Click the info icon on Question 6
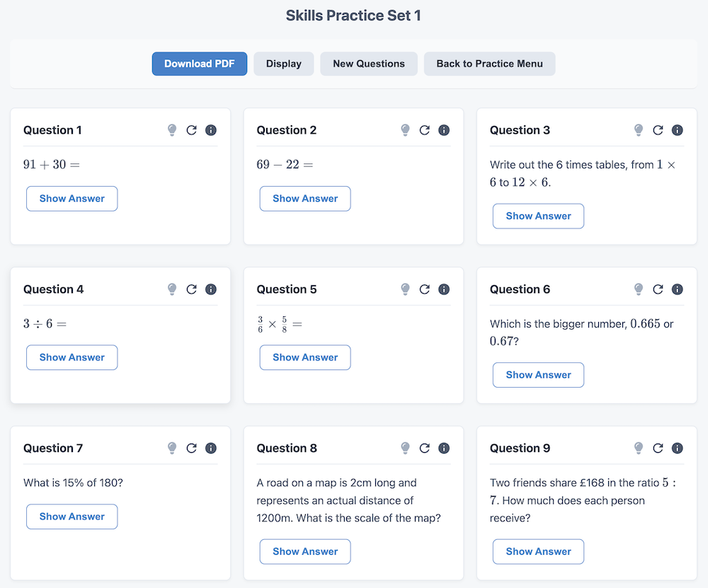 678,289
